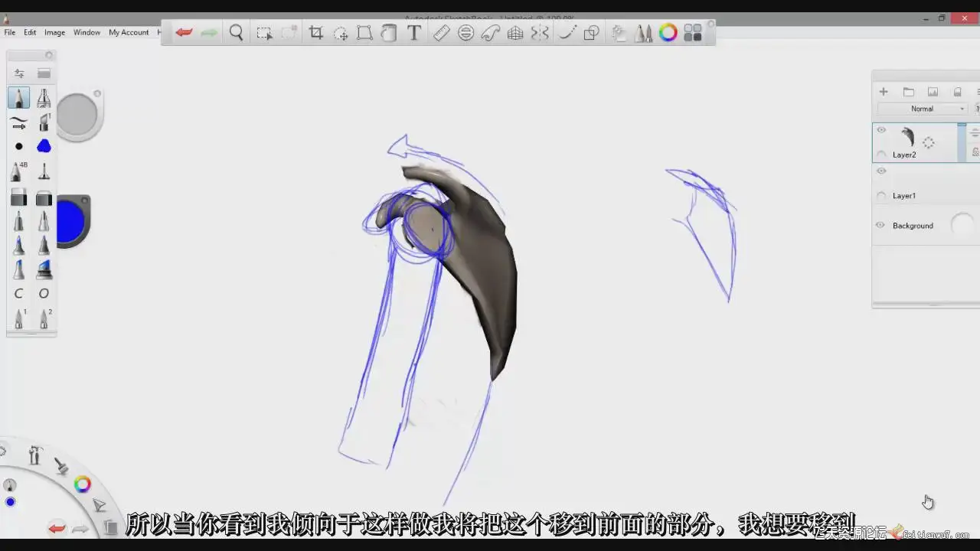The height and width of the screenshot is (551, 980).
Task: Activate the Ellipse guide tool
Action: tap(465, 33)
